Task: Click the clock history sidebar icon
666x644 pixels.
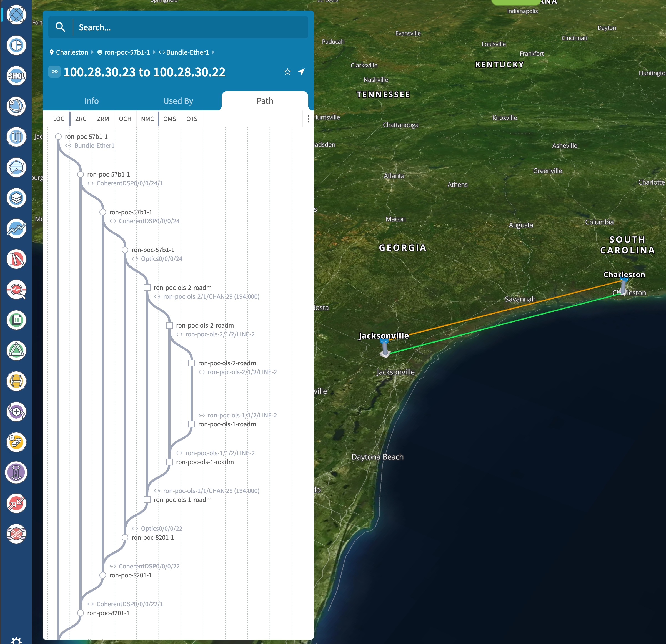Action: [16, 106]
